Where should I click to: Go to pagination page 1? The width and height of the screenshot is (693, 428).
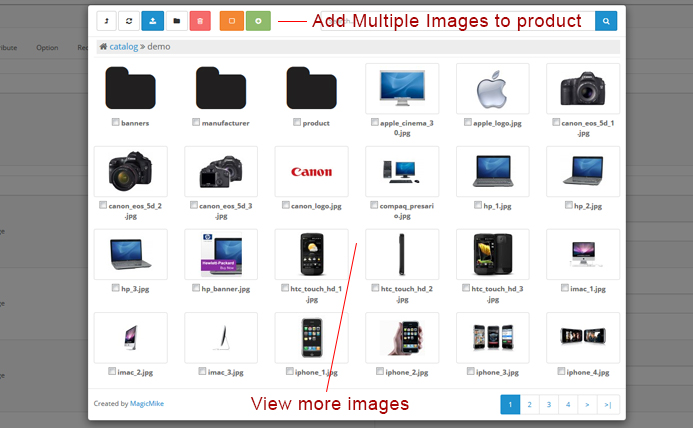tap(510, 404)
